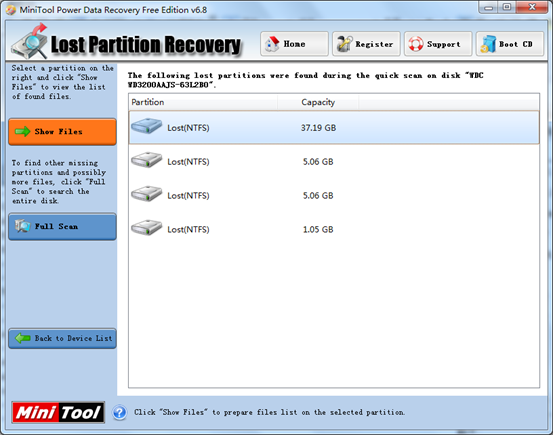
Task: Click the Home button
Action: tap(294, 44)
